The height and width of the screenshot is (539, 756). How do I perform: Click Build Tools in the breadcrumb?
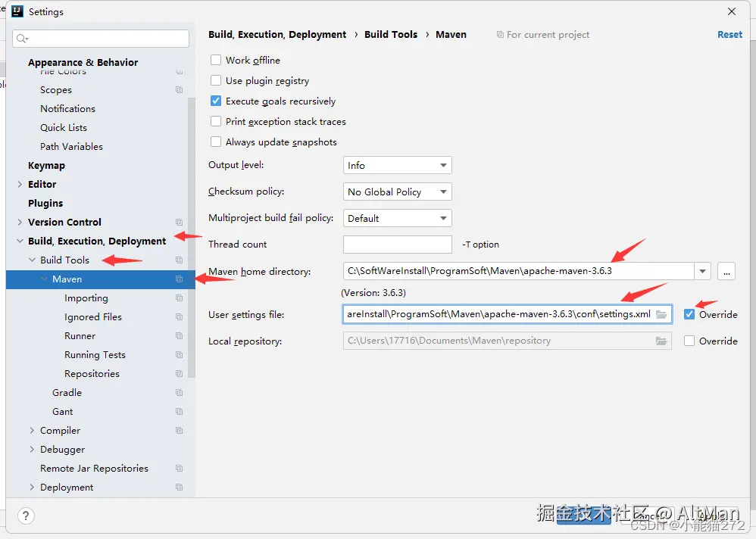(391, 35)
